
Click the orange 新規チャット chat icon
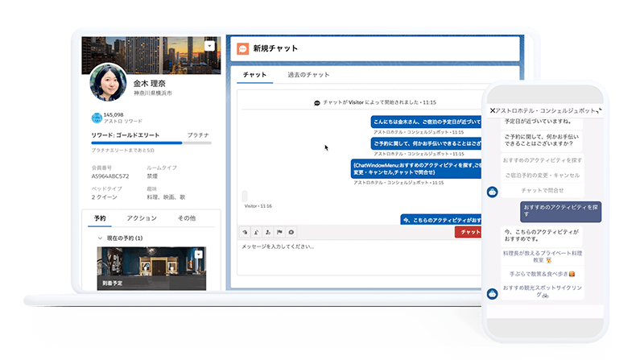[x=242, y=48]
